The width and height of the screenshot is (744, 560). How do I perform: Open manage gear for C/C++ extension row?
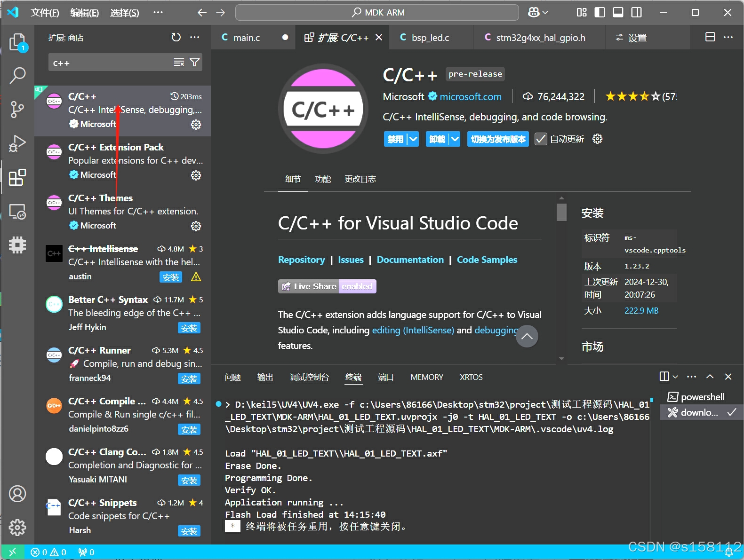[x=196, y=125]
